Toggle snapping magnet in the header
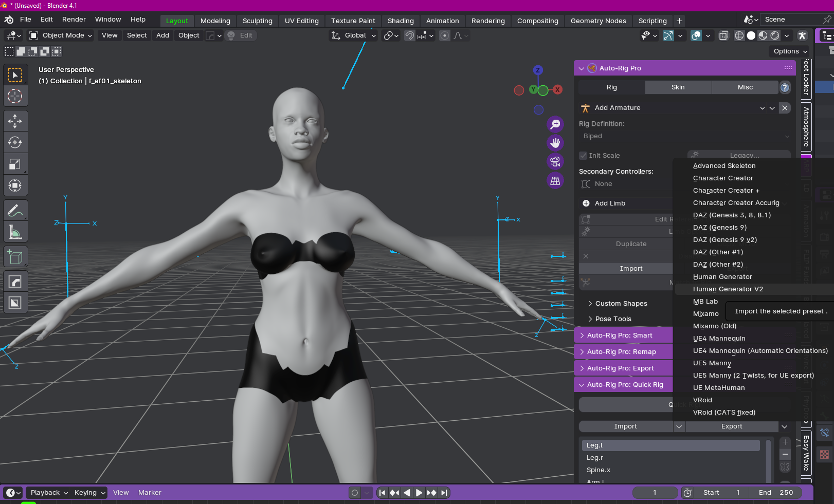Image resolution: width=834 pixels, height=504 pixels. pyautogui.click(x=410, y=35)
